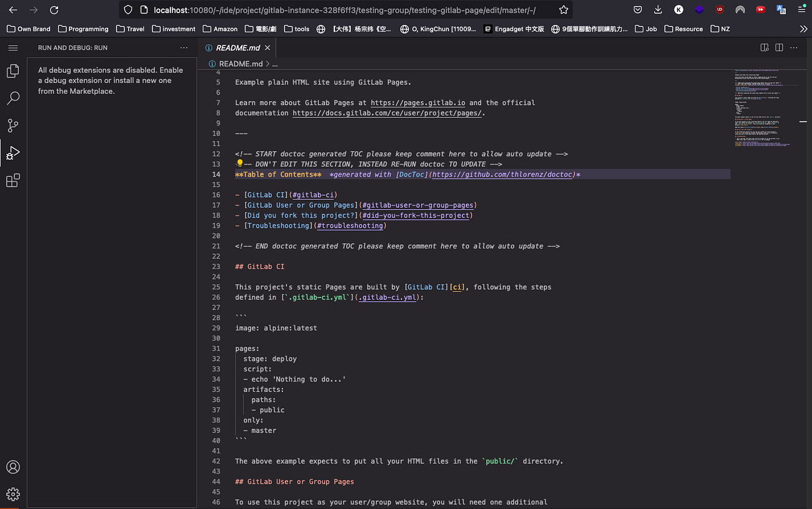This screenshot has height=509, width=812.
Task: Click the Accounts icon above the gear
Action: click(13, 467)
